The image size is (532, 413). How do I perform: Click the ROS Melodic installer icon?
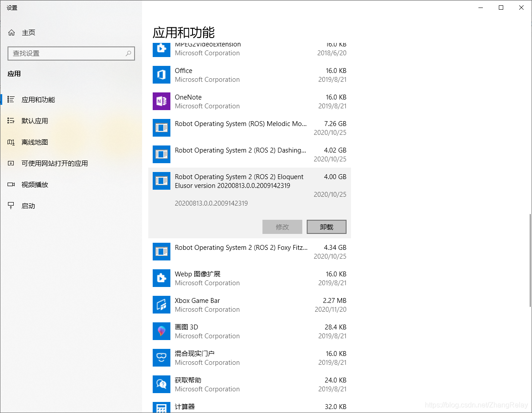[162, 128]
